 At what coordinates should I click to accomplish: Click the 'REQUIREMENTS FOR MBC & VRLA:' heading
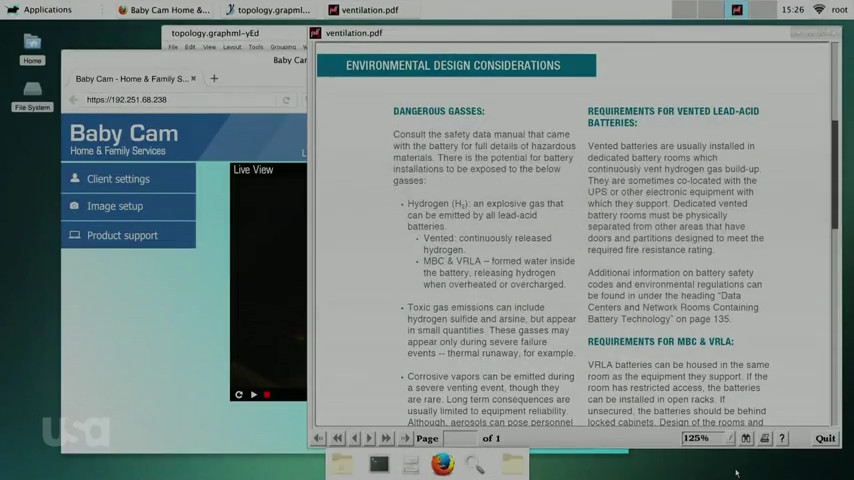(661, 342)
